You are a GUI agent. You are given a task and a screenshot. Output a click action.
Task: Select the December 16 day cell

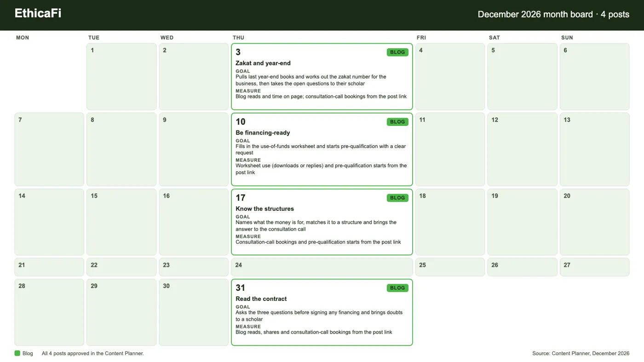point(194,222)
